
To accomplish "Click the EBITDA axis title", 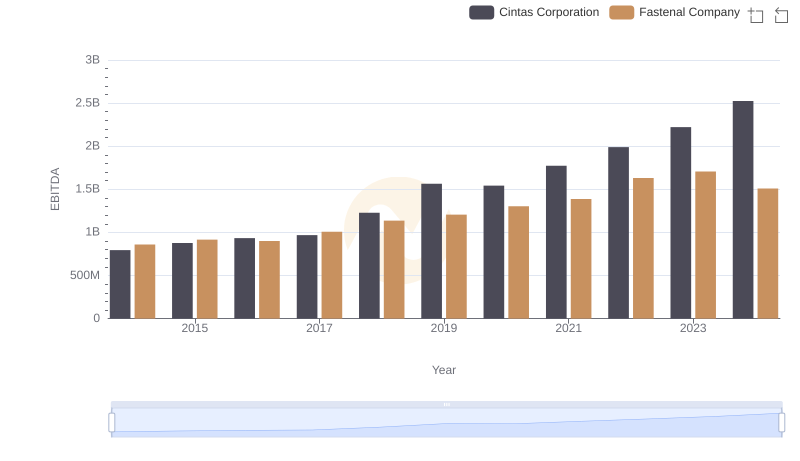I will tap(56, 188).
